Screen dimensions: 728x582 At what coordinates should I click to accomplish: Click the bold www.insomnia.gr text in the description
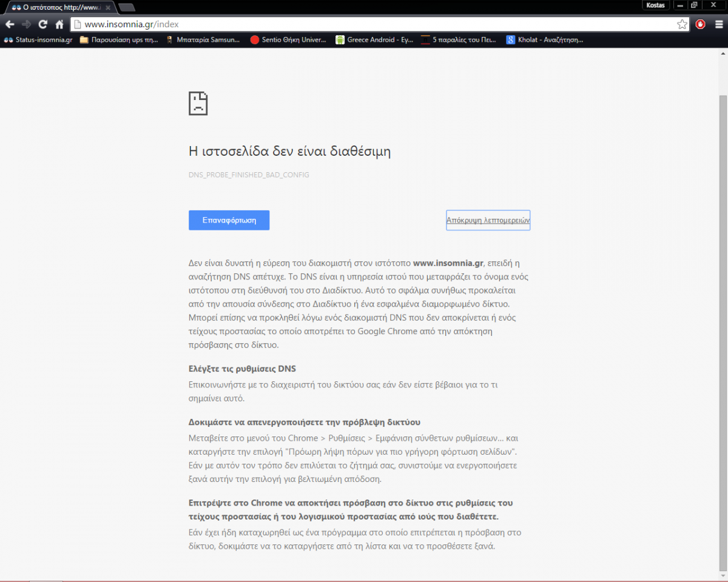tap(448, 263)
